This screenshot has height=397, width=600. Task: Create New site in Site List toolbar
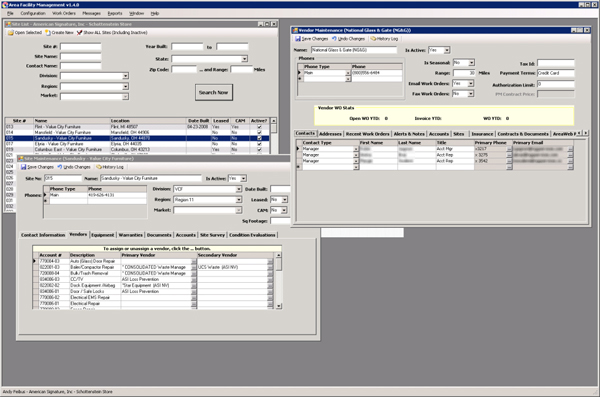59,33
